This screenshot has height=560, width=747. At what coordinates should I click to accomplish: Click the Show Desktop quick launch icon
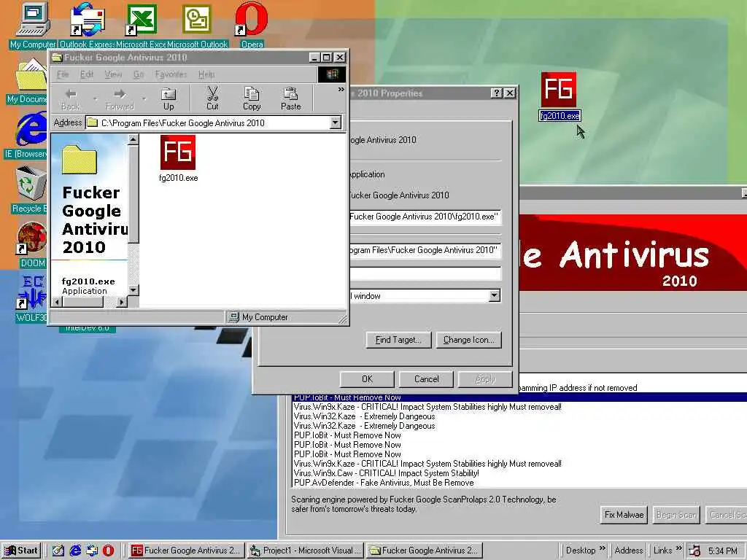(58, 551)
